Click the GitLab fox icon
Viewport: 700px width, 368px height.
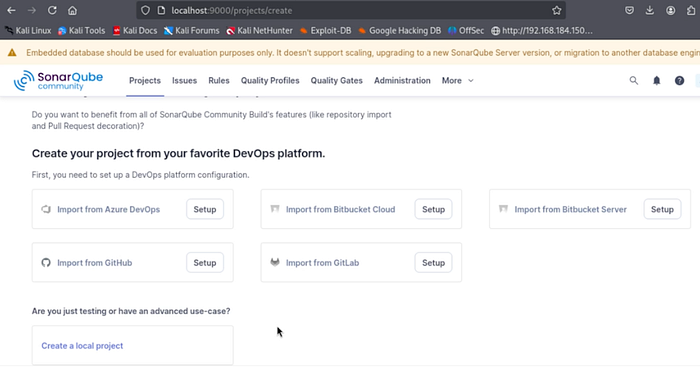pyautogui.click(x=275, y=262)
